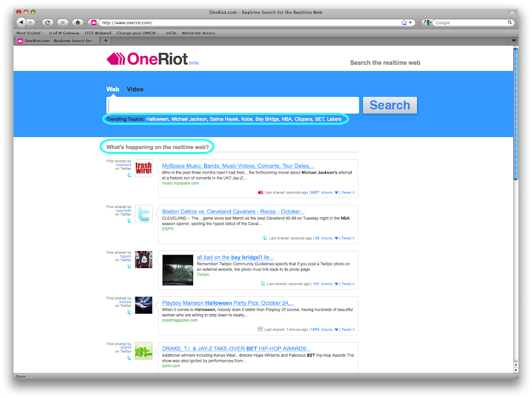Click Tweet It on Playboy Mansion result
Screen dimensions: 532x398
(x=348, y=329)
